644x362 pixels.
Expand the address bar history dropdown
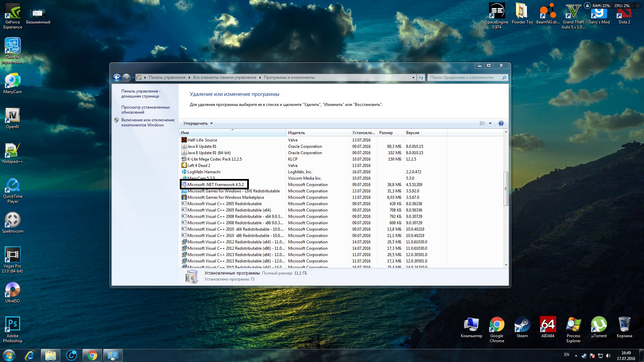[x=413, y=77]
